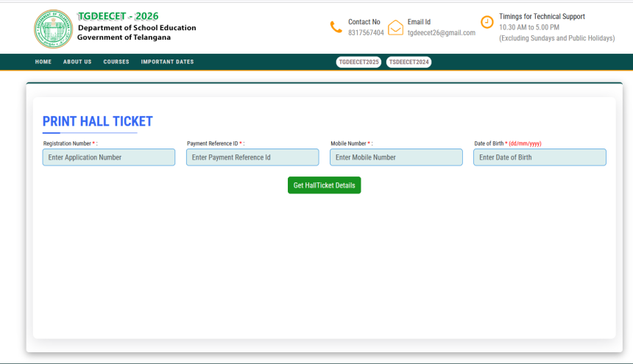The image size is (633, 364).
Task: Click the Registration Number field label
Action: (x=70, y=143)
